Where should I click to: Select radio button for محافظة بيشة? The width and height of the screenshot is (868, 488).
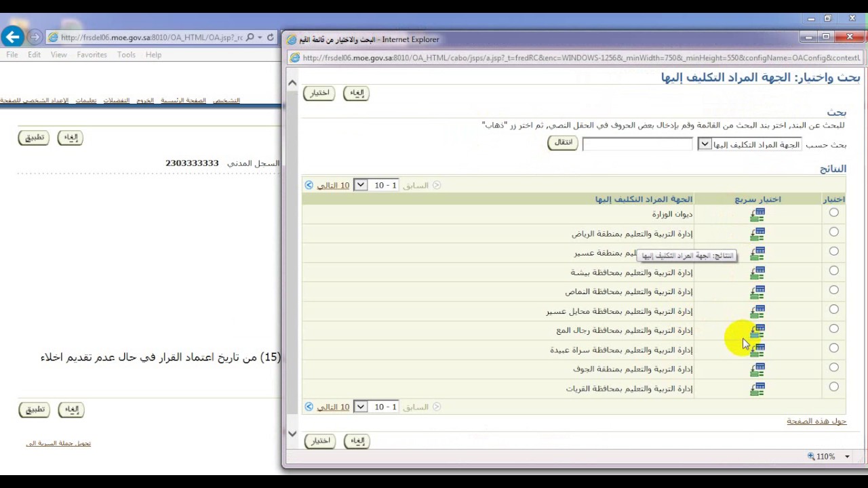click(833, 270)
